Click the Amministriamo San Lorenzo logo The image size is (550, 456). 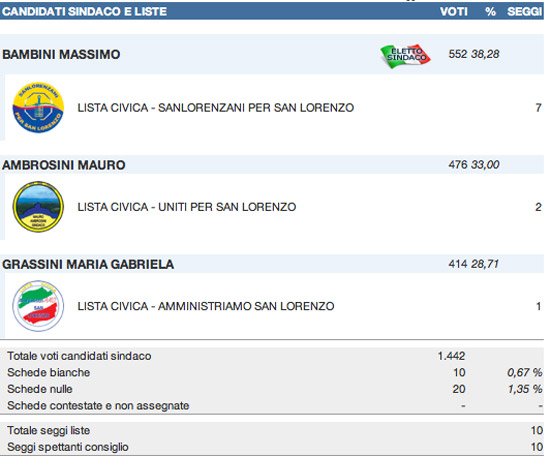(x=38, y=306)
